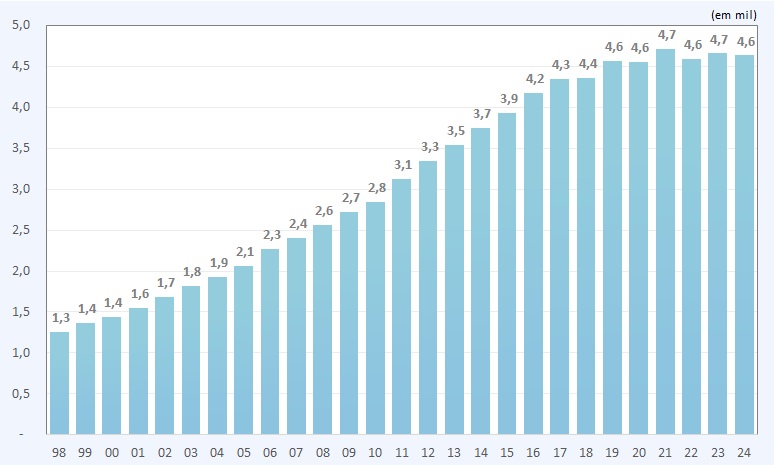Click the 4,0 y-axis label

21,107
